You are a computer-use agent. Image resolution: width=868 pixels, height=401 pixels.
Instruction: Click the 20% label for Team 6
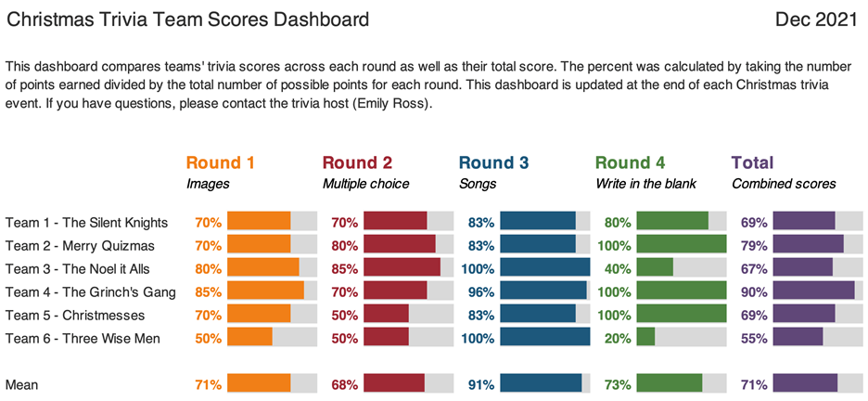(x=618, y=338)
